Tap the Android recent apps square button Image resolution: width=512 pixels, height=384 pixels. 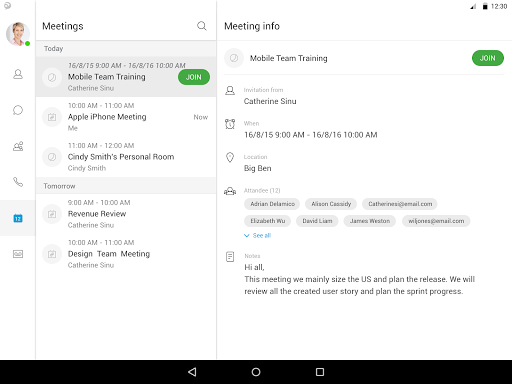click(x=320, y=372)
